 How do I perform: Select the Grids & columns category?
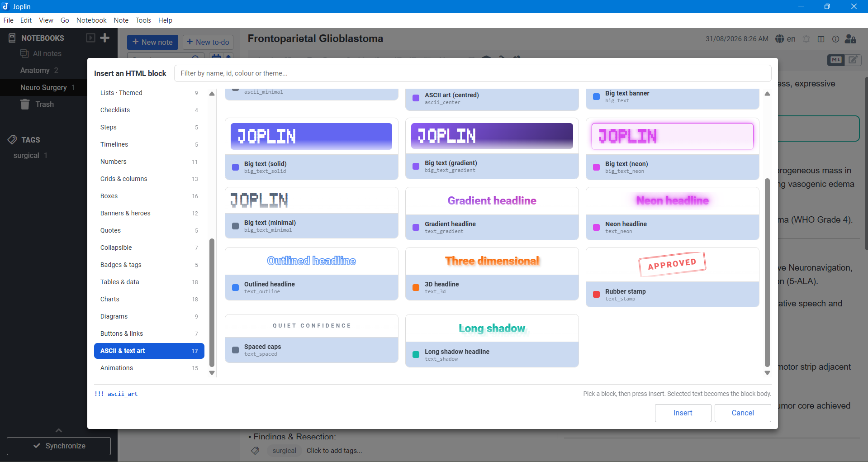pyautogui.click(x=149, y=179)
